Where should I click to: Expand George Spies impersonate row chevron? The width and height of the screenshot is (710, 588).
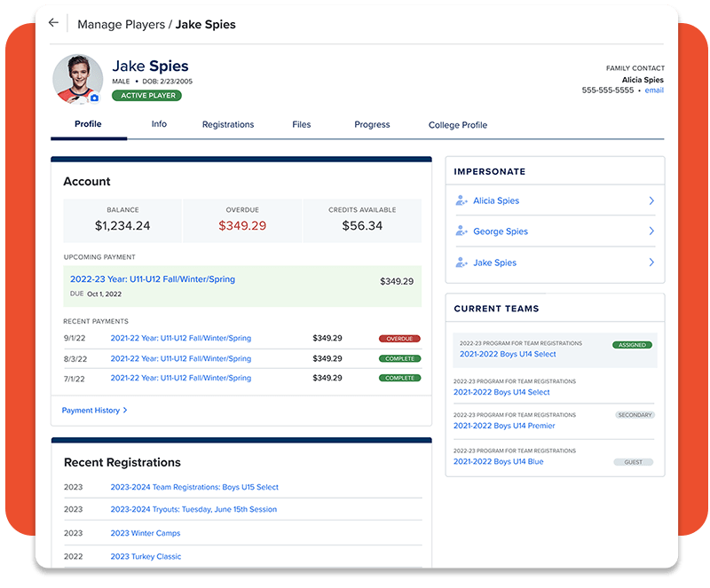(654, 231)
